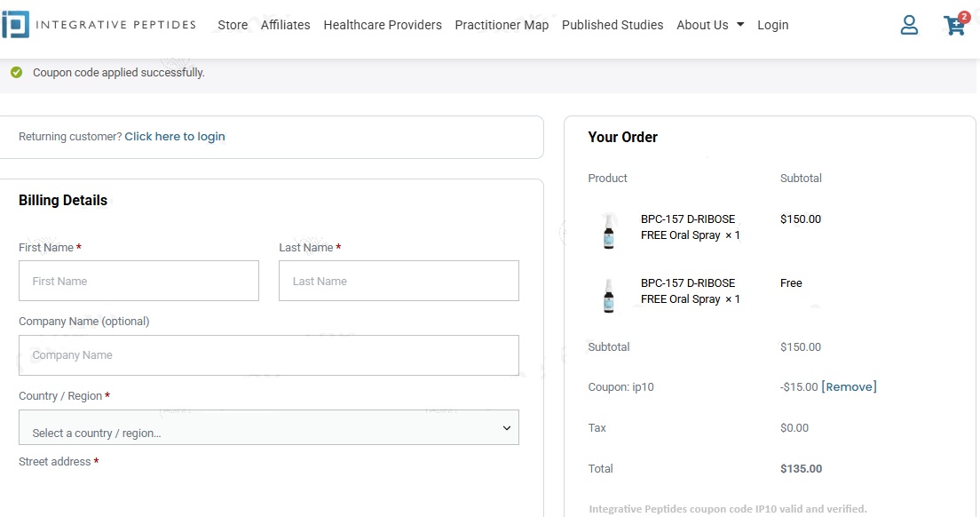This screenshot has width=980, height=517.
Task: Open the Affiliates menu item
Action: click(286, 25)
